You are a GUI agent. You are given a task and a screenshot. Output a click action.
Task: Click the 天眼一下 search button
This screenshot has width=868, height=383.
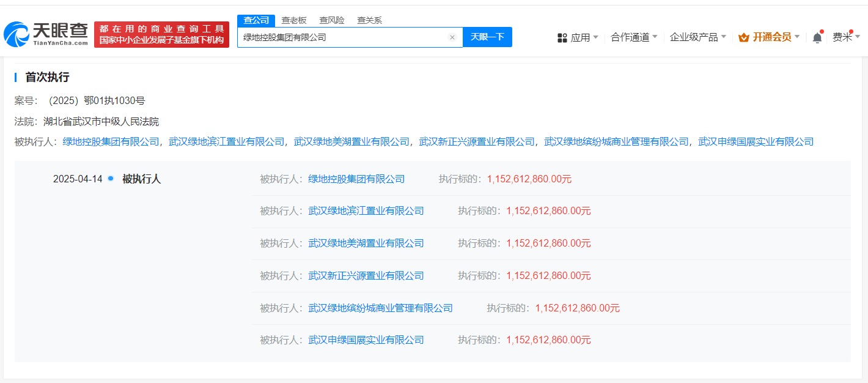click(x=487, y=37)
